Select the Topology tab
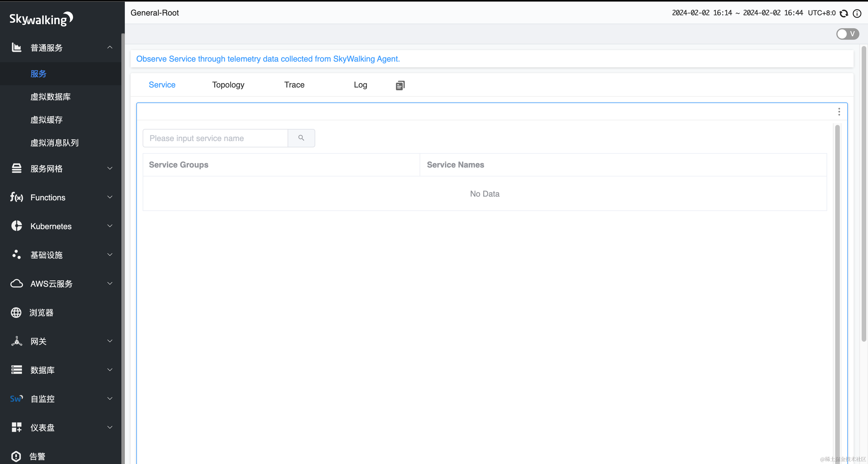868x464 pixels. click(228, 85)
